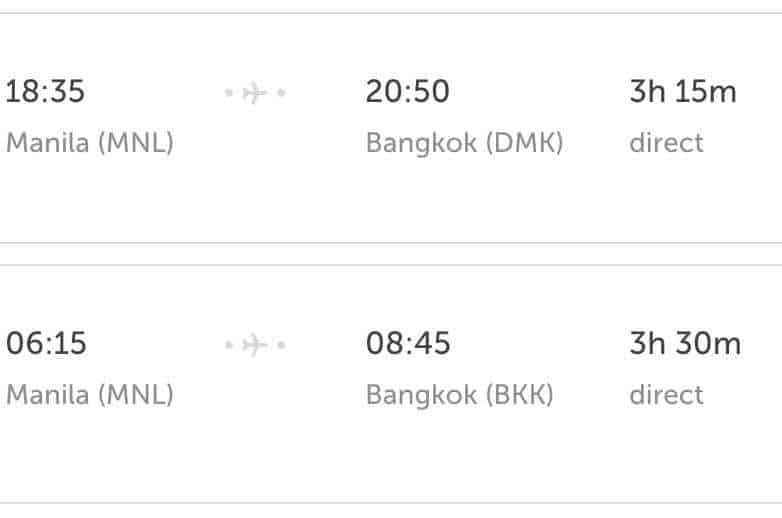Click the dot right of the 06:15 flight's plane
The height and width of the screenshot is (518, 782).
282,345
